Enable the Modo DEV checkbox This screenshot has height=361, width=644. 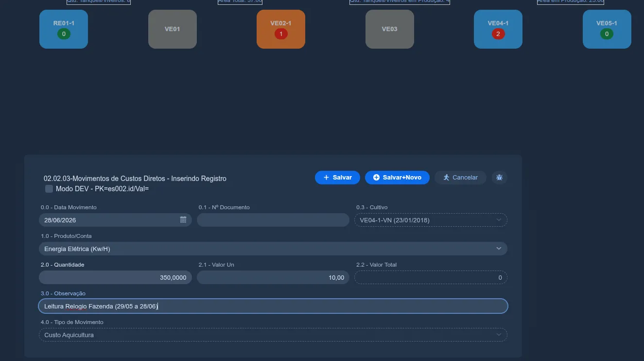49,189
